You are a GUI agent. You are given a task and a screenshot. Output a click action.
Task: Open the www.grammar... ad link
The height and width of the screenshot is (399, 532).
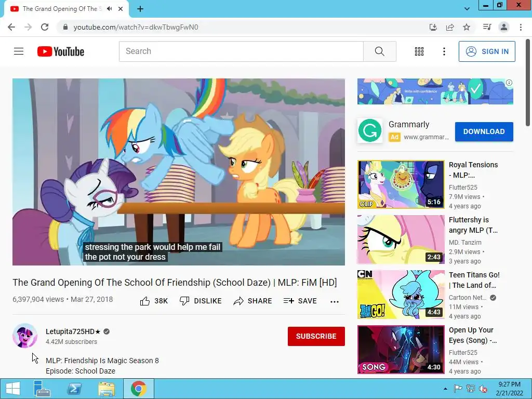click(426, 137)
